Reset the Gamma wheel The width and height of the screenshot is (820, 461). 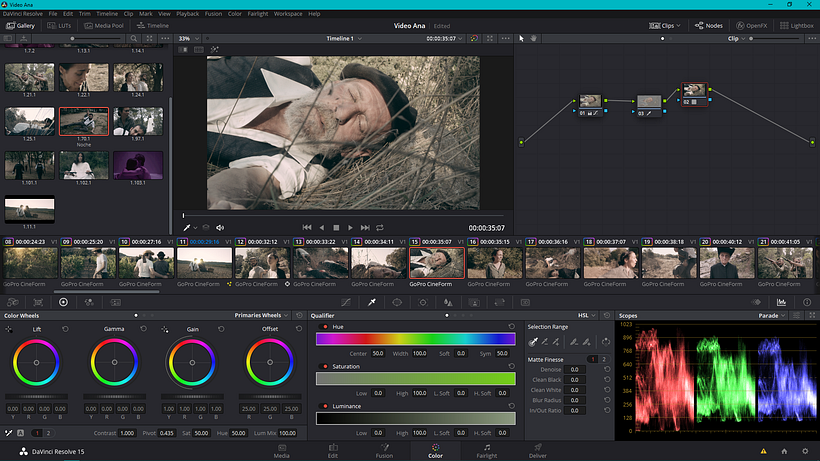click(x=143, y=329)
